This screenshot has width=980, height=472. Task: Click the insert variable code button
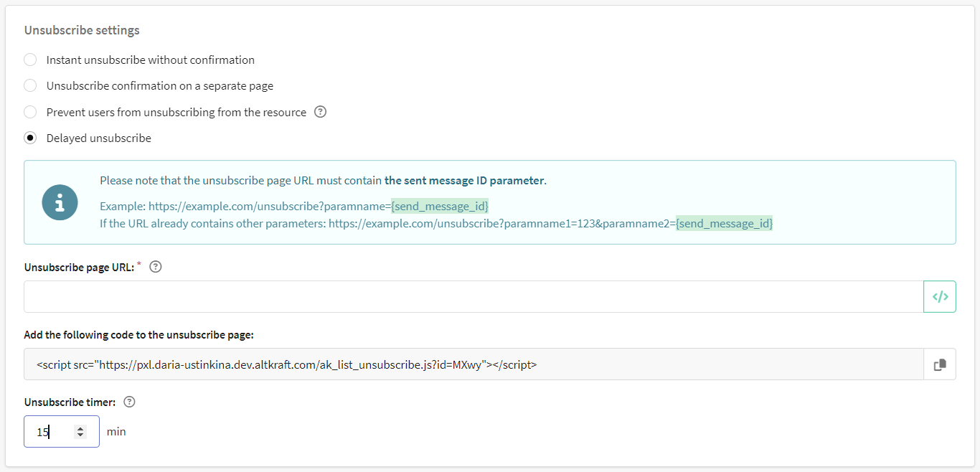coord(940,296)
